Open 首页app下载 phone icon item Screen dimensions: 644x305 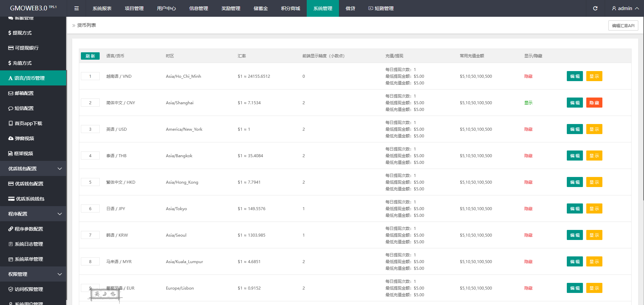25,123
